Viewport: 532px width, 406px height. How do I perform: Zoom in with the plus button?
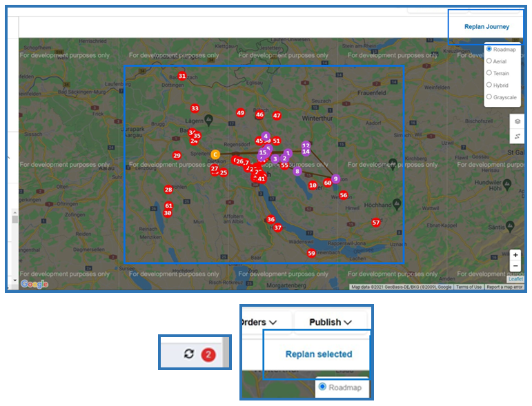(x=515, y=255)
